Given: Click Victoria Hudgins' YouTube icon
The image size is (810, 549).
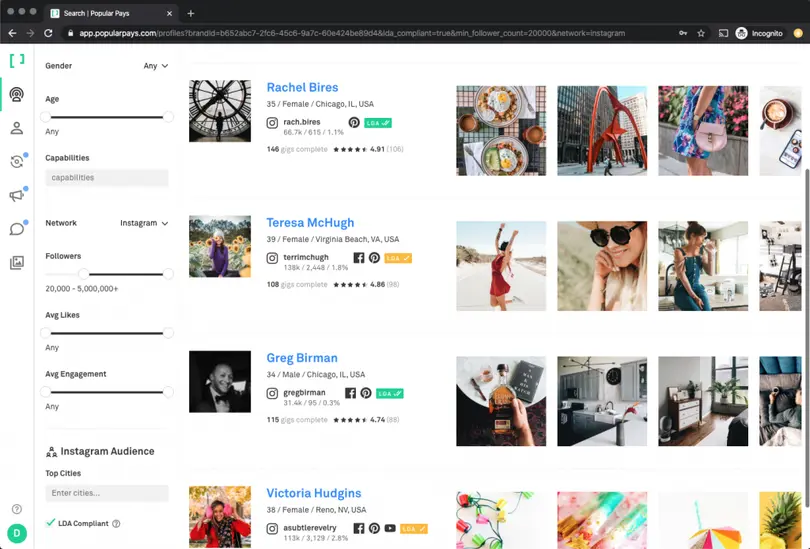Looking at the screenshot, I should tap(390, 528).
